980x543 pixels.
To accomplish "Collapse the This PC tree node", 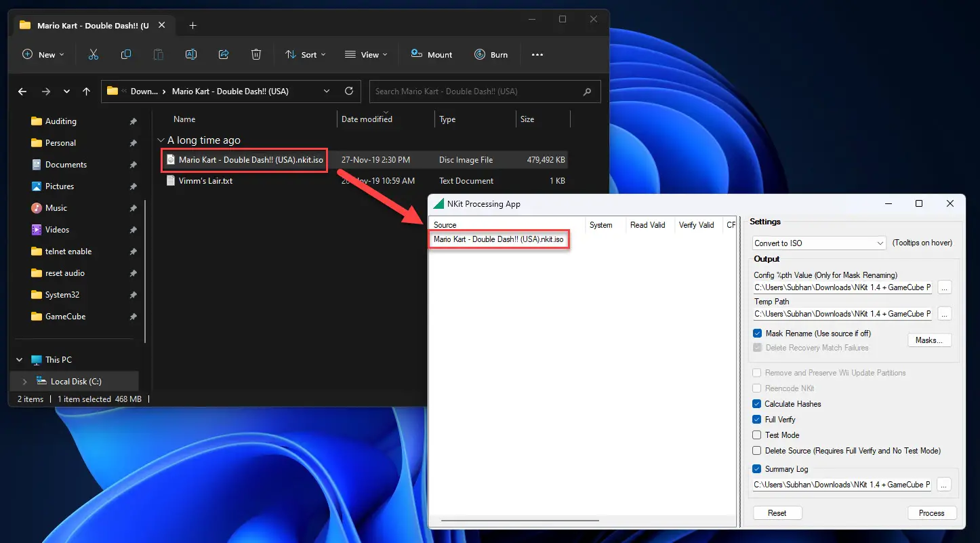I will [19, 360].
